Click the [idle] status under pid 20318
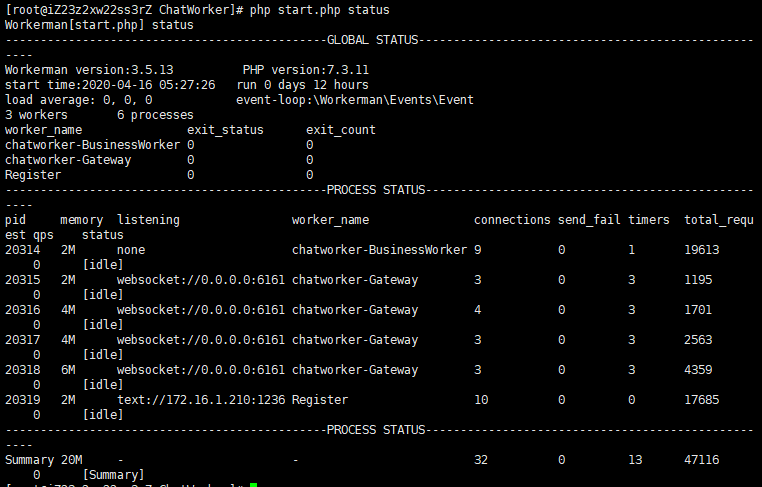The width and height of the screenshot is (762, 487). [103, 385]
